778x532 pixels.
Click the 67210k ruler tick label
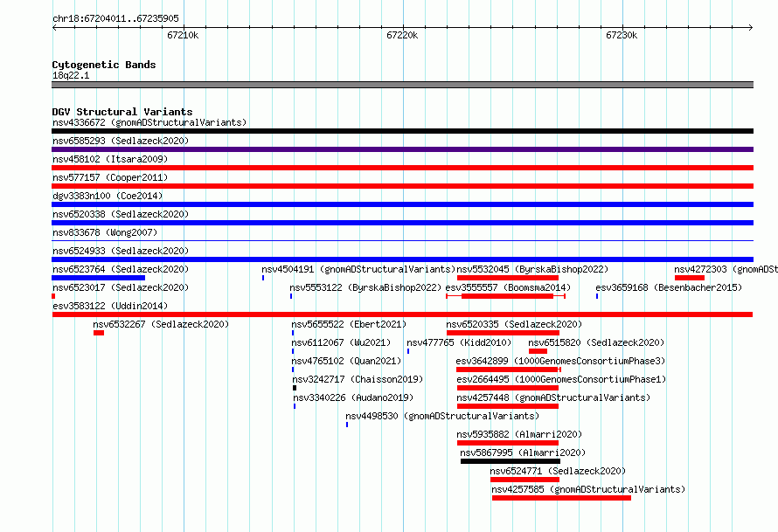pyautogui.click(x=183, y=35)
